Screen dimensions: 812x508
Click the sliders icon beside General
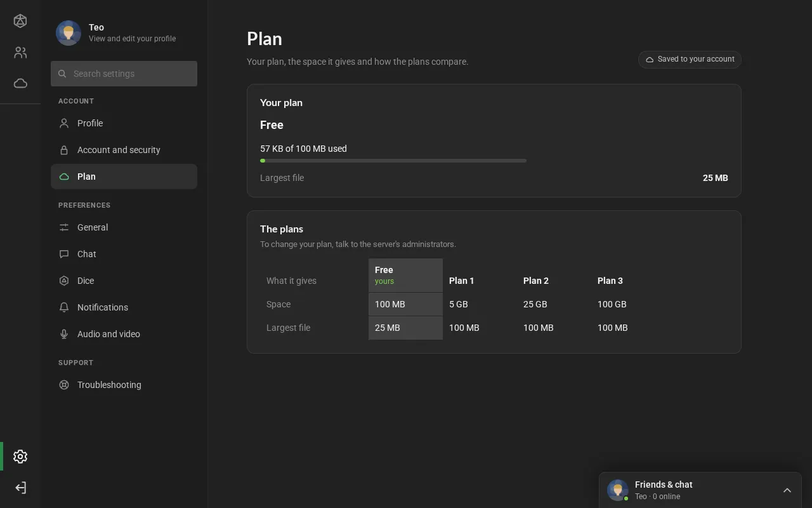(64, 227)
